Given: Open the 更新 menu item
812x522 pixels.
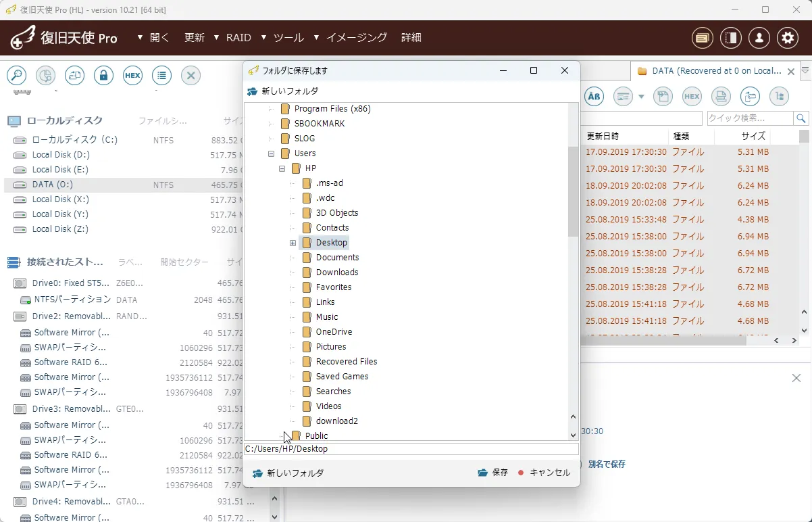Looking at the screenshot, I should 195,38.
